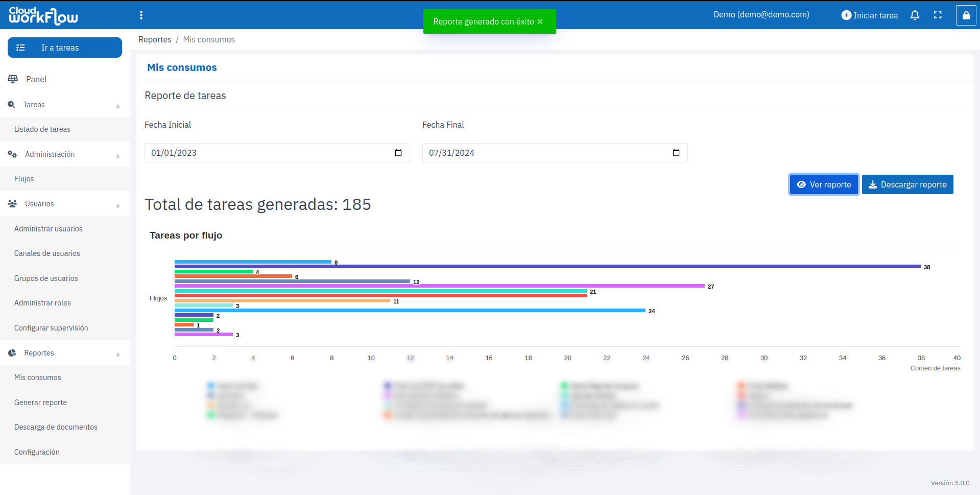This screenshot has height=495, width=980.
Task: Collapse the Administración sidebar section
Action: tap(65, 154)
